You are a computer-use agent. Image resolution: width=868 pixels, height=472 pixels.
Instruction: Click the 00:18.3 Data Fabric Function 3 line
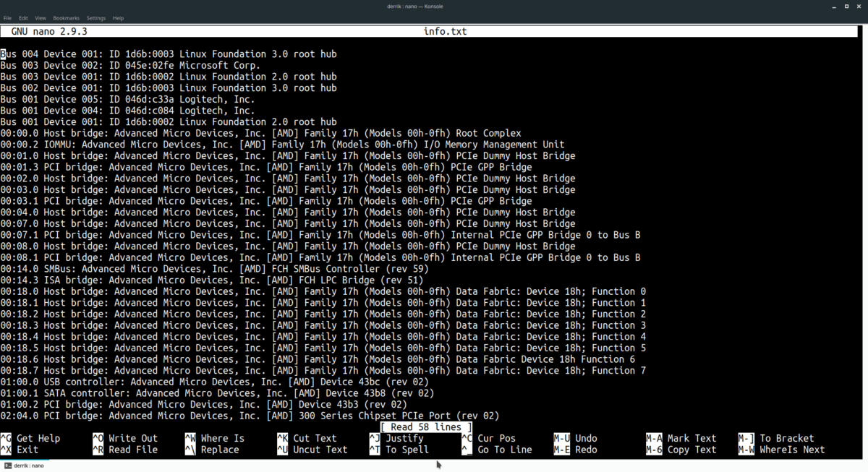323,325
